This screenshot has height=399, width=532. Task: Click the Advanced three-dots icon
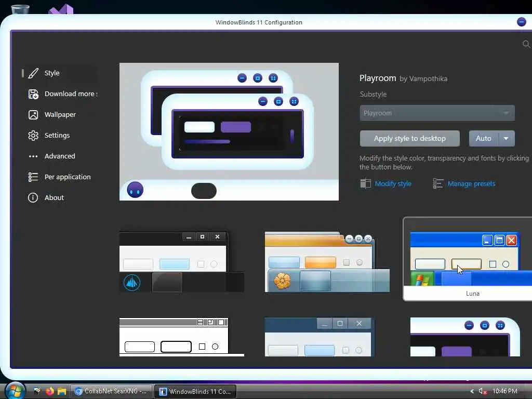pos(33,156)
